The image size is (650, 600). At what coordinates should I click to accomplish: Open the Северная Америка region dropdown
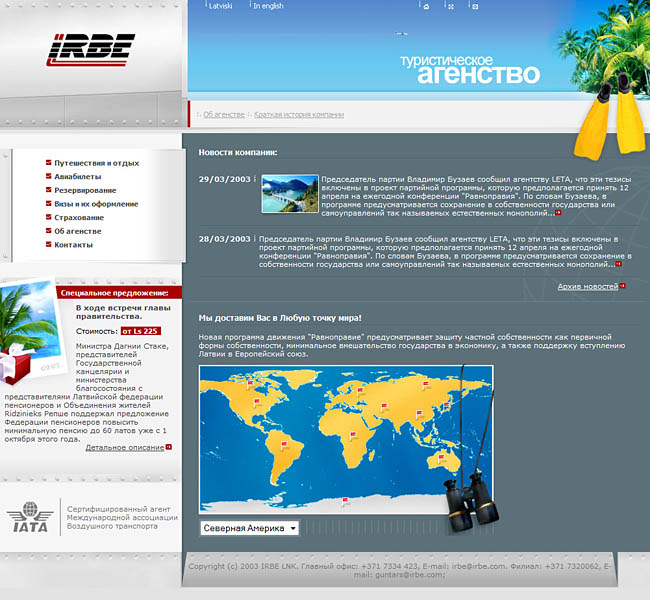point(250,528)
